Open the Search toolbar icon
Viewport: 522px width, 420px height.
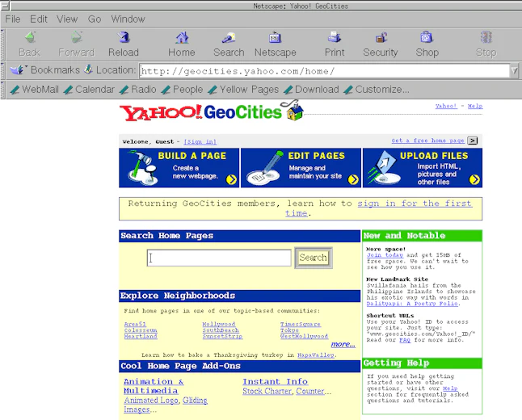click(229, 38)
